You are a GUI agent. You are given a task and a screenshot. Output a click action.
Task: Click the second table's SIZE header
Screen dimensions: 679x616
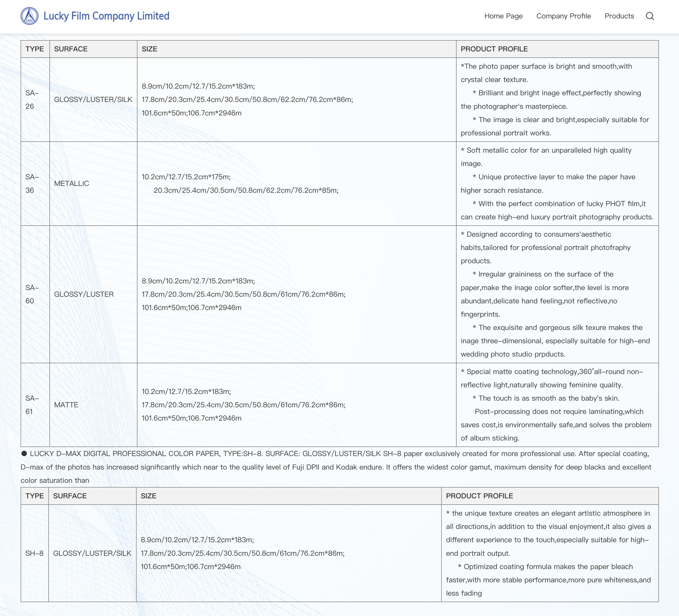(289, 496)
